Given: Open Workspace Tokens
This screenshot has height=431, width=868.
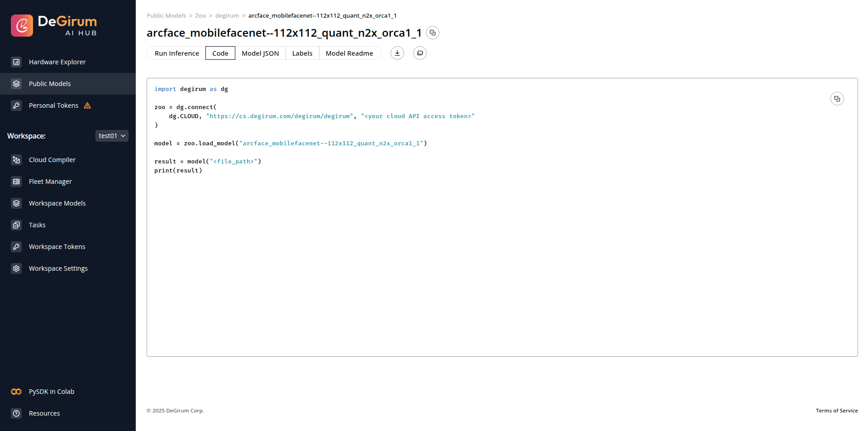Looking at the screenshot, I should [x=57, y=246].
